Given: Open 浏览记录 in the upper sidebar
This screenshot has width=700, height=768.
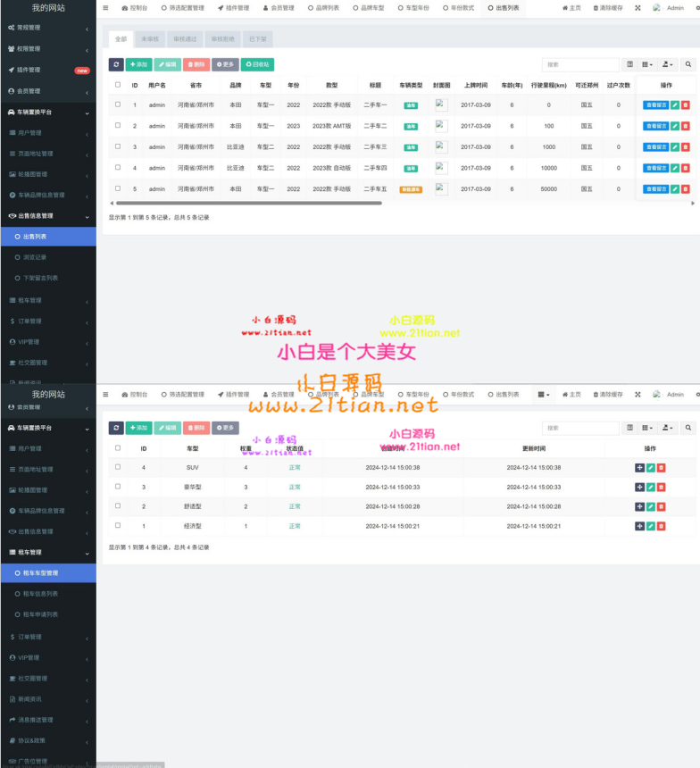Looking at the screenshot, I should 48,257.
